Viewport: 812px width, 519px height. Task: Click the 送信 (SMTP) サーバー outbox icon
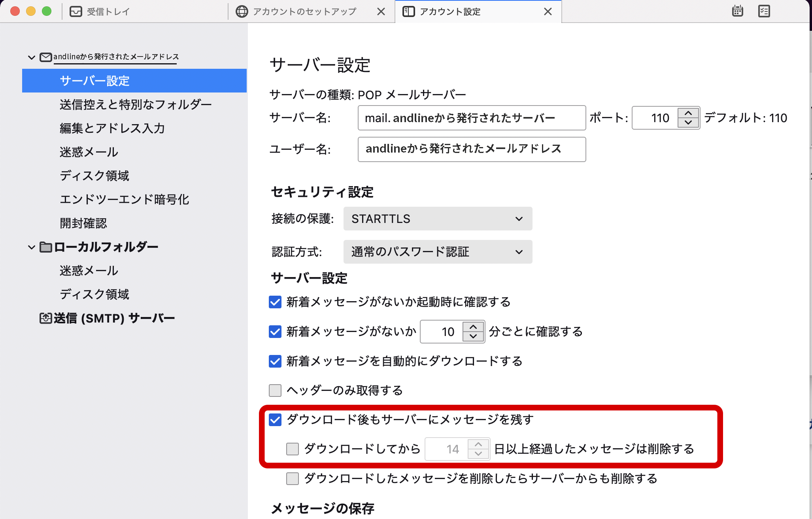(46, 318)
